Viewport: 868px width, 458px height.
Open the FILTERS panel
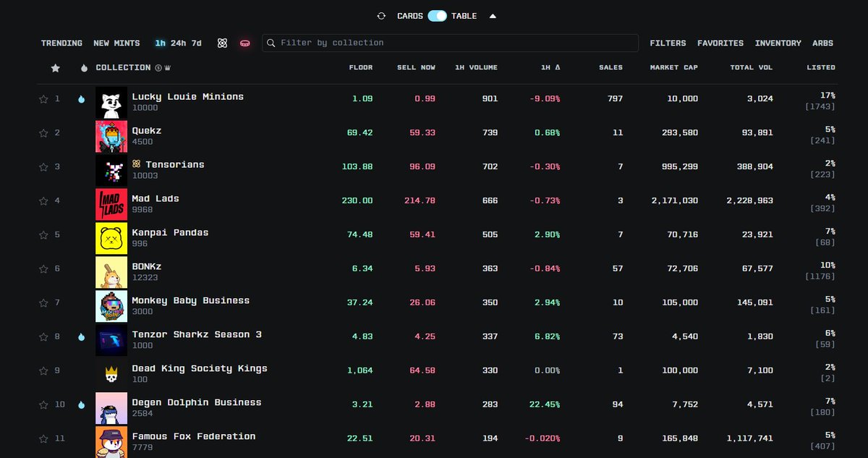(x=668, y=43)
